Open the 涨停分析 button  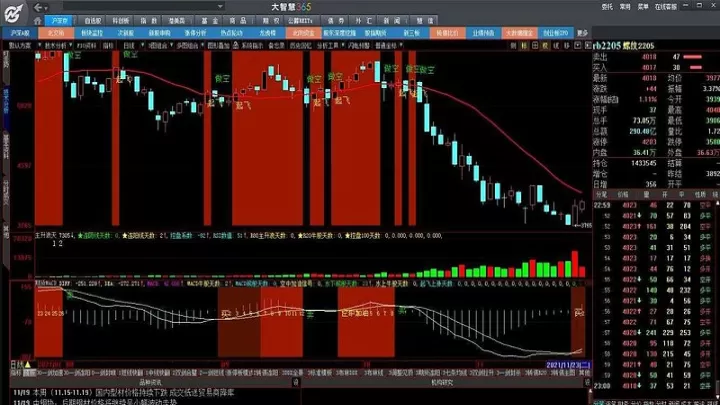[195, 33]
